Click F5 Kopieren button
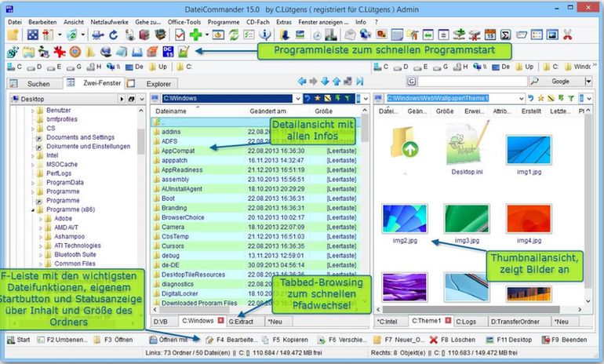 pyautogui.click(x=285, y=340)
